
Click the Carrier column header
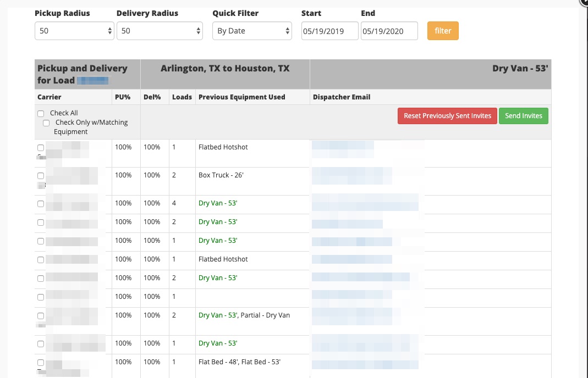click(50, 97)
